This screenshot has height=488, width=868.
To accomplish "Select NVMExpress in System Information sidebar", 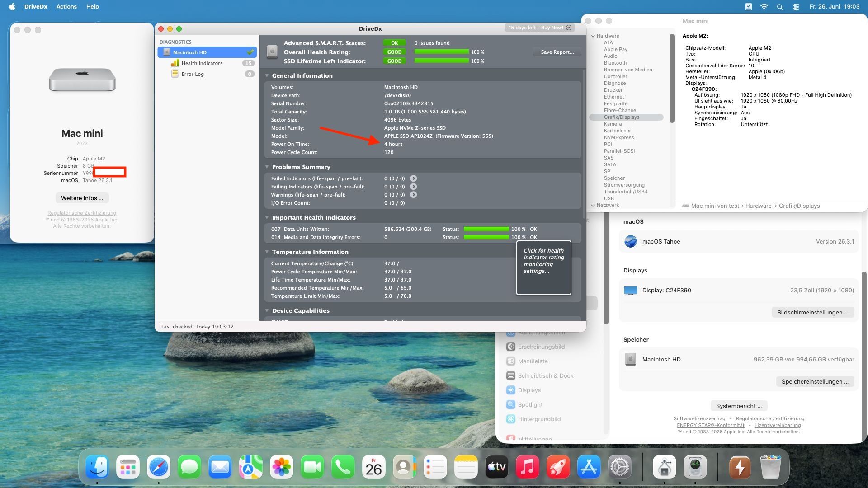I will pos(618,137).
